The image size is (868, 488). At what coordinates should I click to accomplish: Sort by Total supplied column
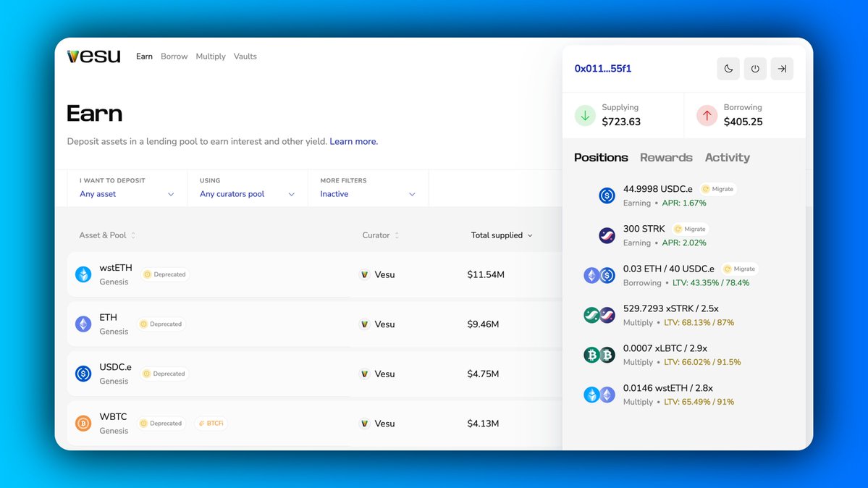click(502, 235)
